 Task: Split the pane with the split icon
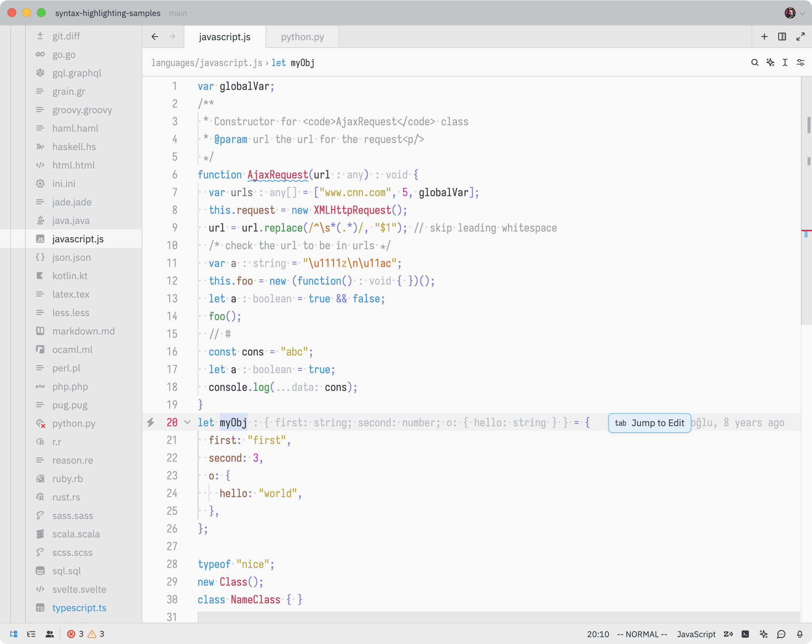[782, 37]
